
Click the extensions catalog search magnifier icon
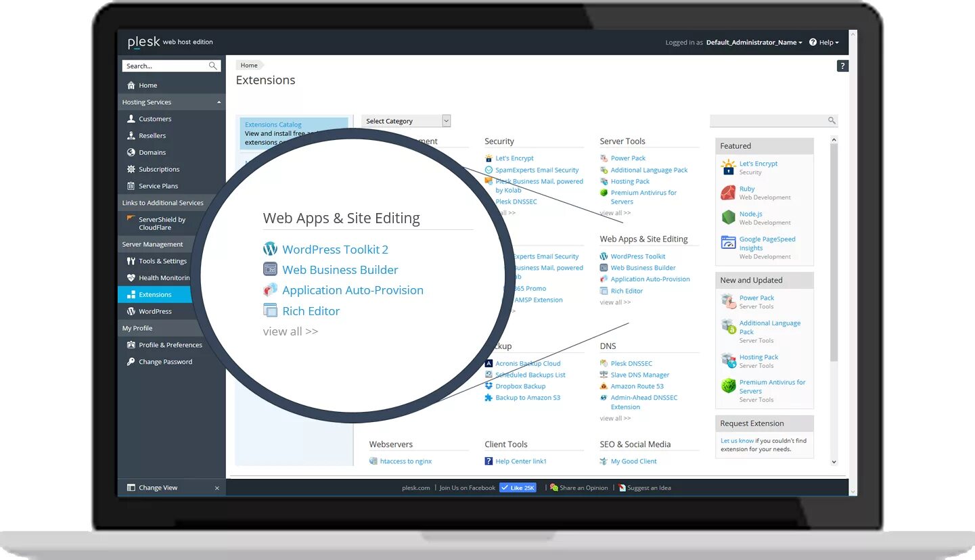tap(832, 120)
